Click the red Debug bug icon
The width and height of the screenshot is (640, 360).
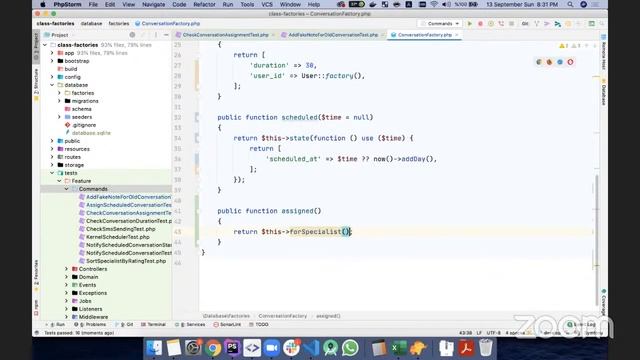480,24
